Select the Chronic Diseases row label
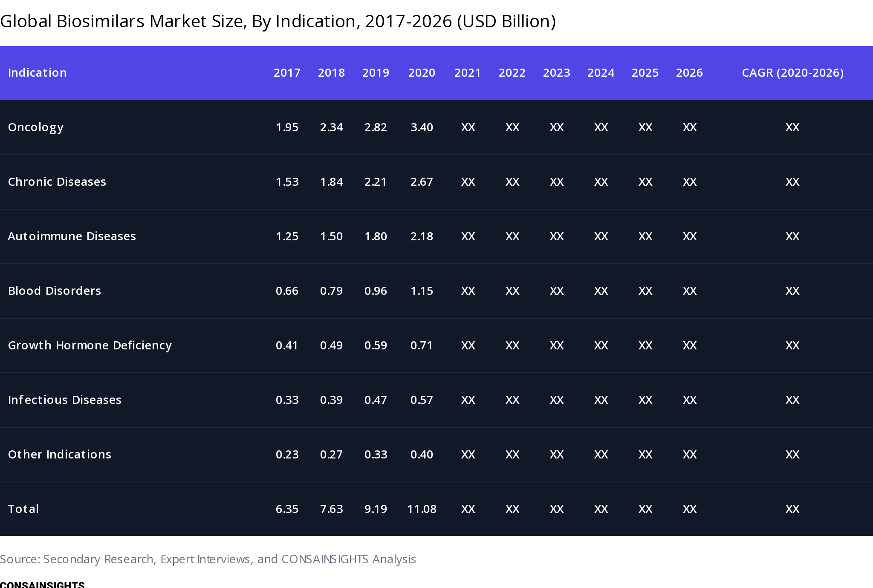 [x=57, y=182]
